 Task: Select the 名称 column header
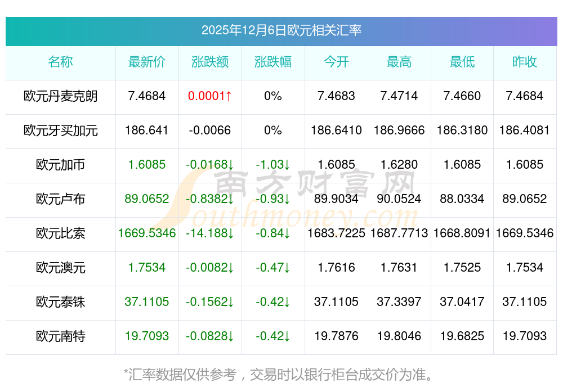coord(60,62)
